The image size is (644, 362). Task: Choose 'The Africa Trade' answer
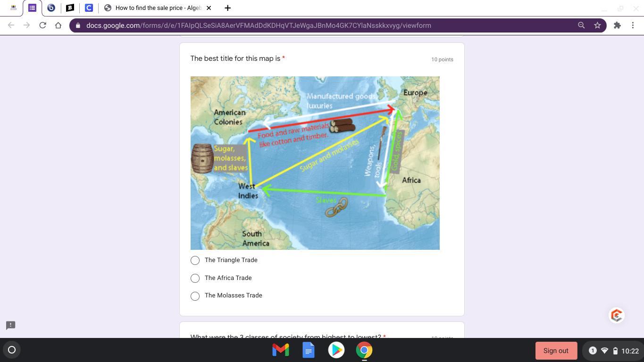[x=195, y=278]
